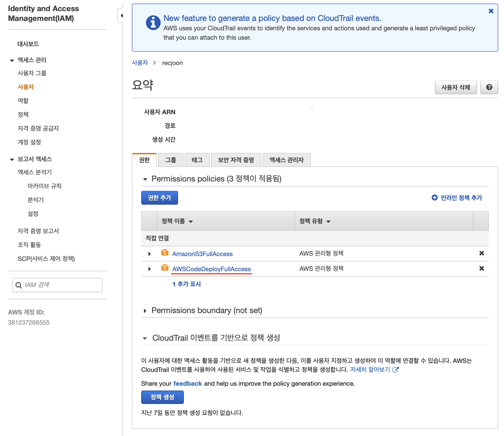
Task: Click the 정책 생성 button
Action: click(162, 397)
